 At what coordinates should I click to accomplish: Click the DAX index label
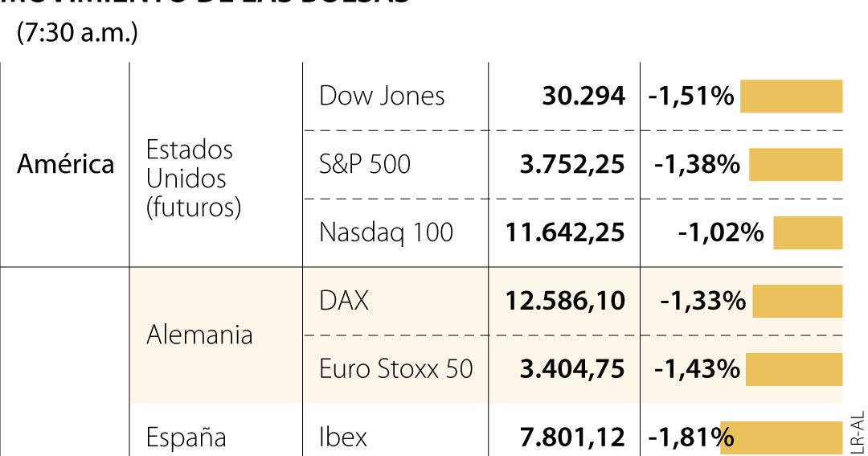coord(344,301)
